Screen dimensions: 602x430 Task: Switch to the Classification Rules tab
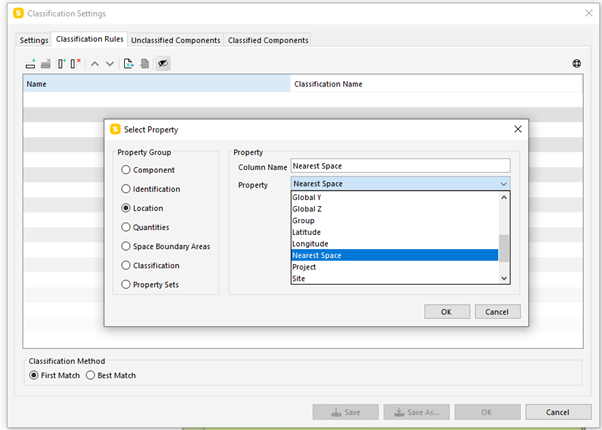coord(89,39)
